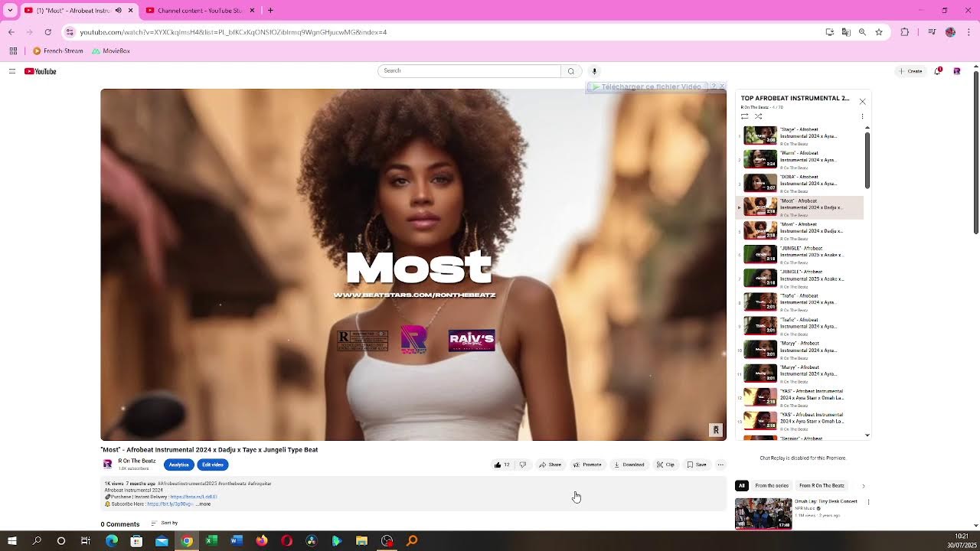980x551 pixels.
Task: Play "Warm" Afrobeat Instrumental playlist item
Action: point(800,160)
